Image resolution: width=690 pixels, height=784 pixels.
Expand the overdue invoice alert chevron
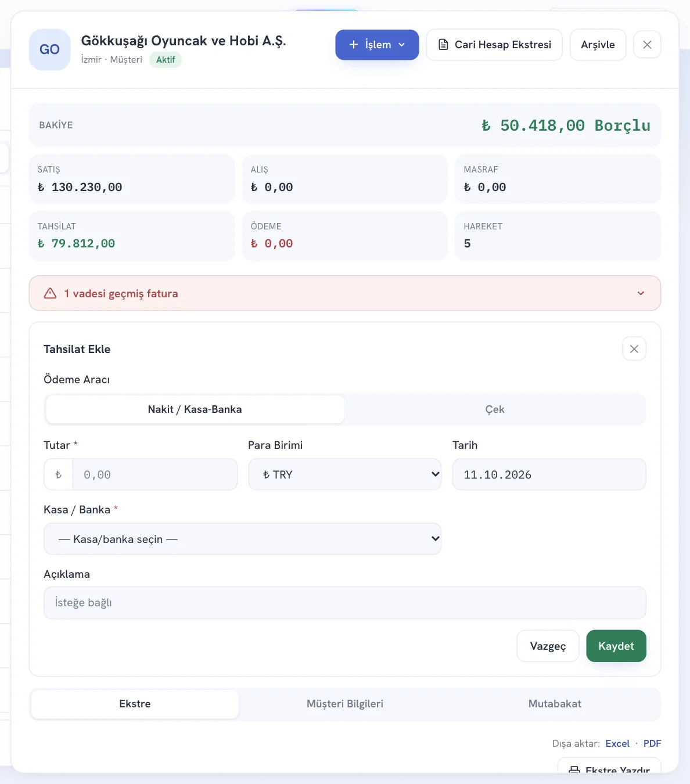641,293
